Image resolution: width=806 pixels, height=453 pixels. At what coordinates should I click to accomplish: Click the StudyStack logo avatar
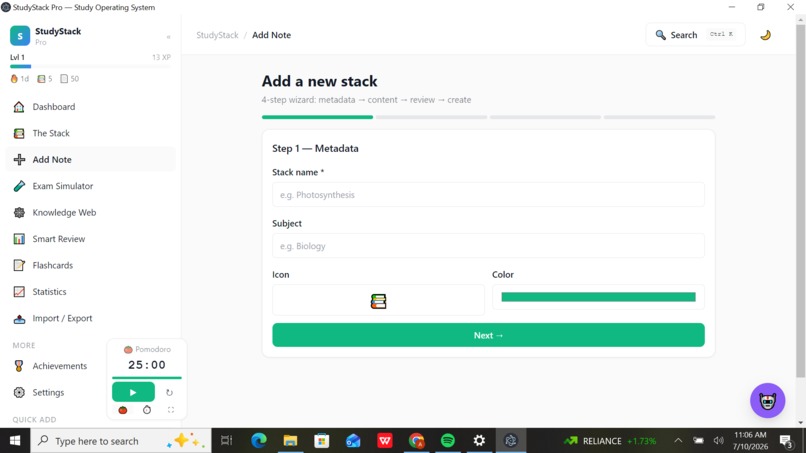20,36
